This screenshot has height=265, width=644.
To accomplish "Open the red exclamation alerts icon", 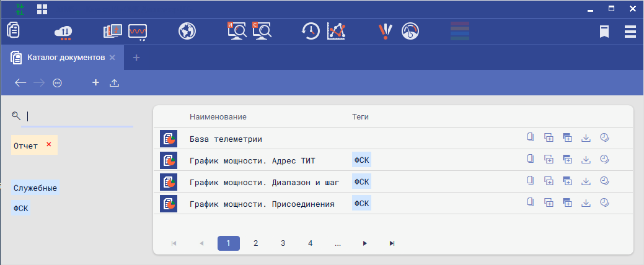I will point(386,31).
